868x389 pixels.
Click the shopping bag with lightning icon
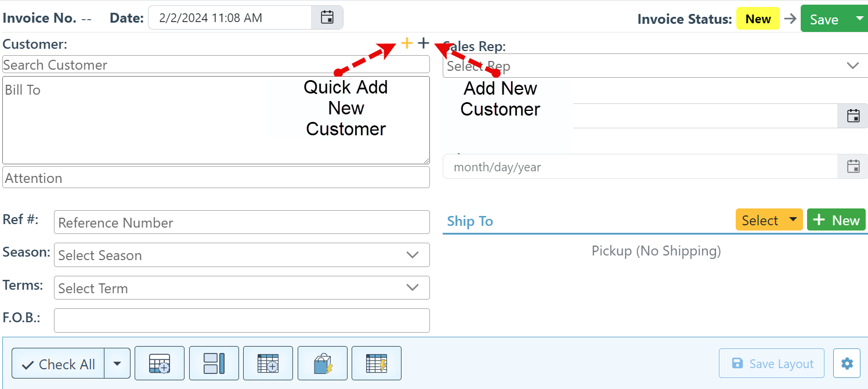coord(323,363)
